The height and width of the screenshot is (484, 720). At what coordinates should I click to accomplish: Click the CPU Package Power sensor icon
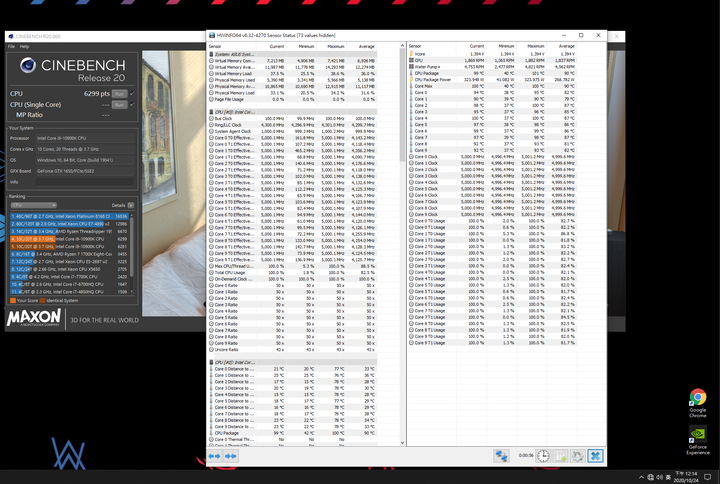[x=411, y=79]
